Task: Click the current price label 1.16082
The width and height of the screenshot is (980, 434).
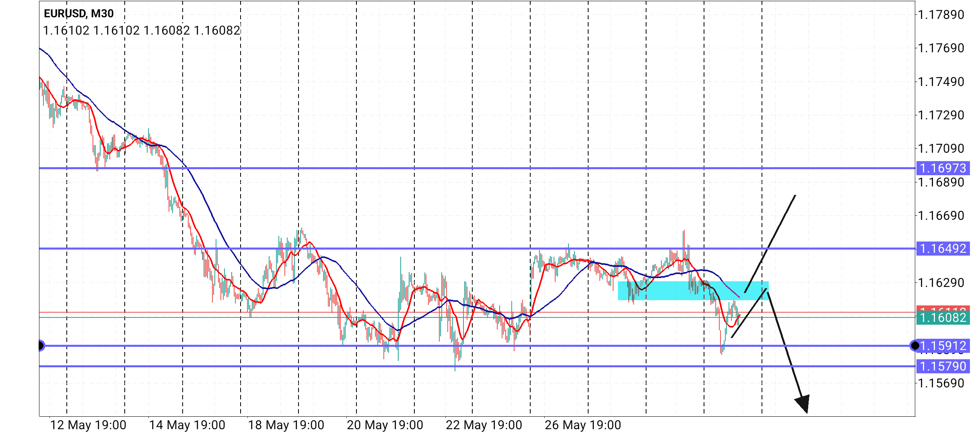Action: (943, 318)
